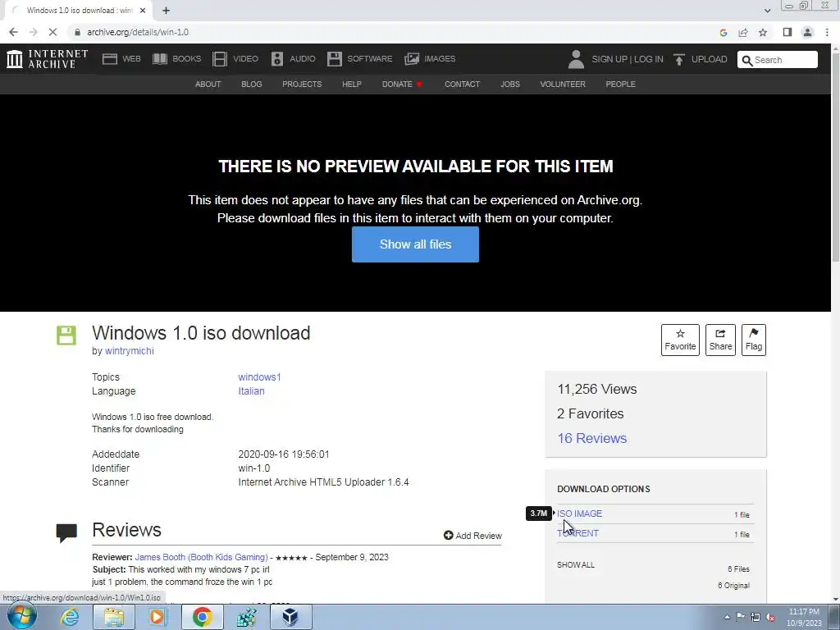Screen dimensions: 840x630
Task: Open tab search dropdown arrow
Action: click(x=768, y=10)
